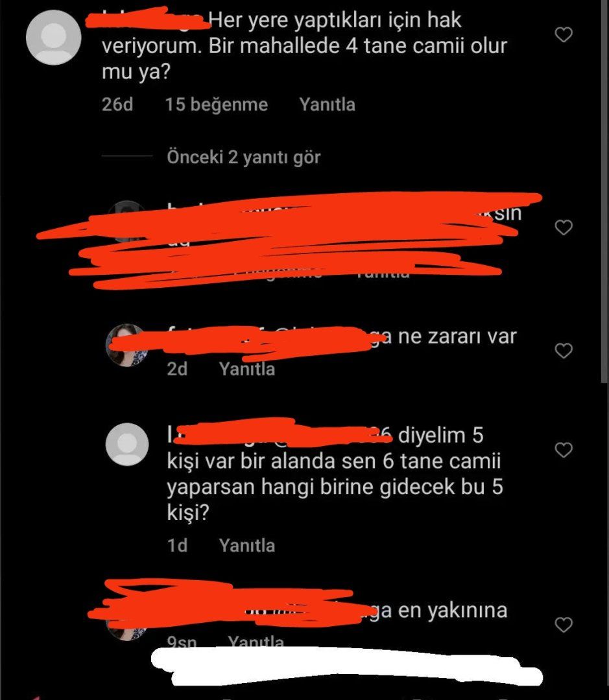This screenshot has height=700, width=609.
Task: Click the '1d' timestamp on the reply
Action: tap(177, 546)
